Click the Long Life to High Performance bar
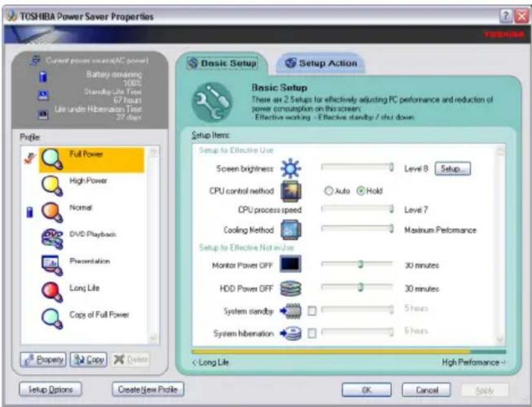Viewport: 532px width, 407px height. click(x=349, y=352)
